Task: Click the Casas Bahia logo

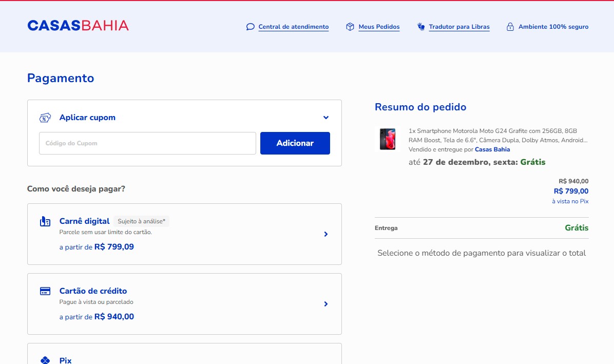Action: tap(78, 26)
